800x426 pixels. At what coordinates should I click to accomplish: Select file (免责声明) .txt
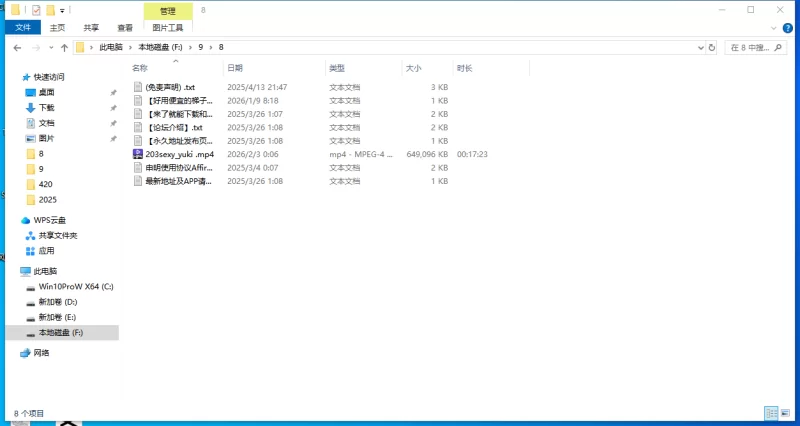(x=170, y=87)
